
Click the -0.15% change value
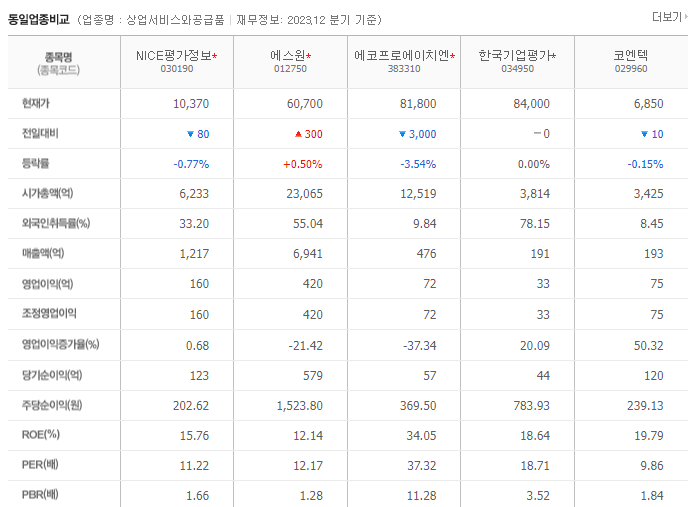[x=645, y=164]
